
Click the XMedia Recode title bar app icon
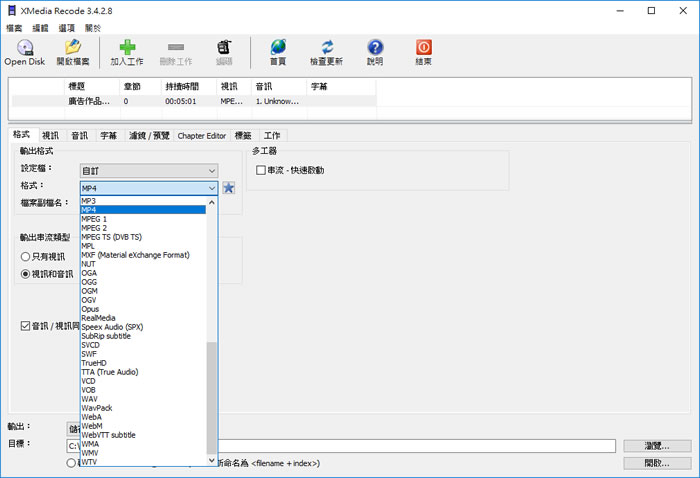click(12, 11)
